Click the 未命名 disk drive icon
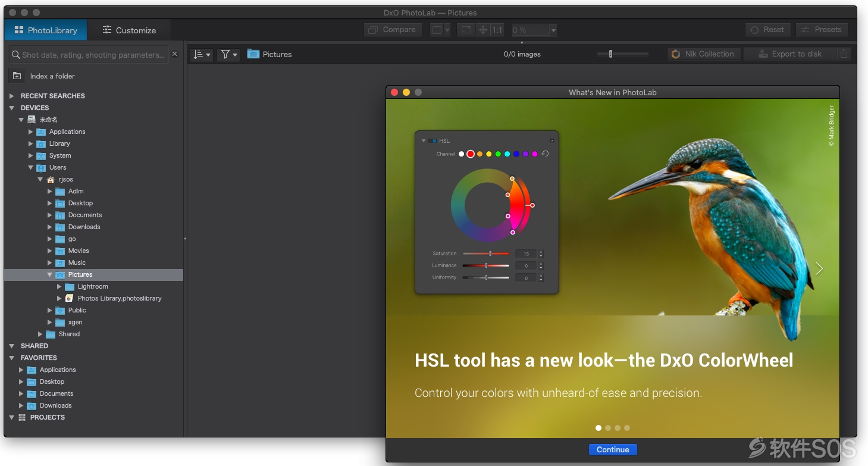Screen dimensions: 868x466 (x=32, y=120)
